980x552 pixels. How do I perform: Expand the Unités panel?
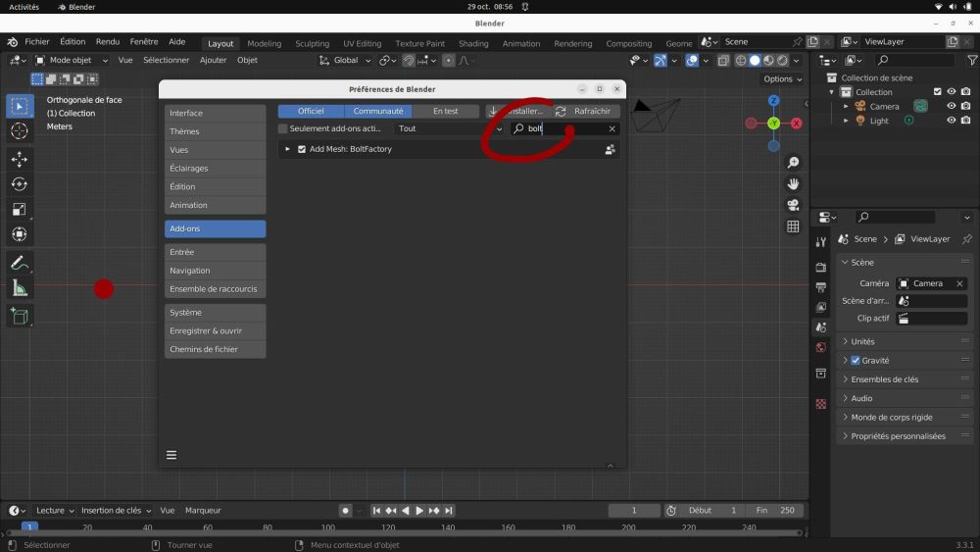click(x=904, y=342)
